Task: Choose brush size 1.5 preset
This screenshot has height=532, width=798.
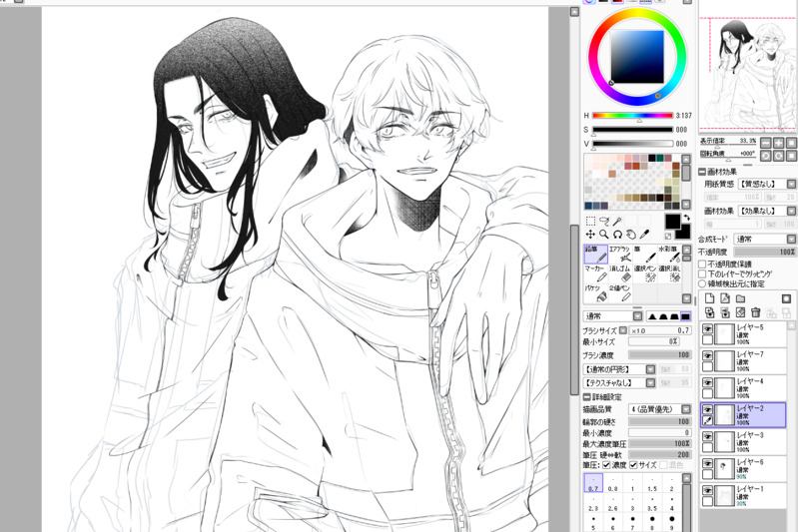Action: pyautogui.click(x=652, y=484)
